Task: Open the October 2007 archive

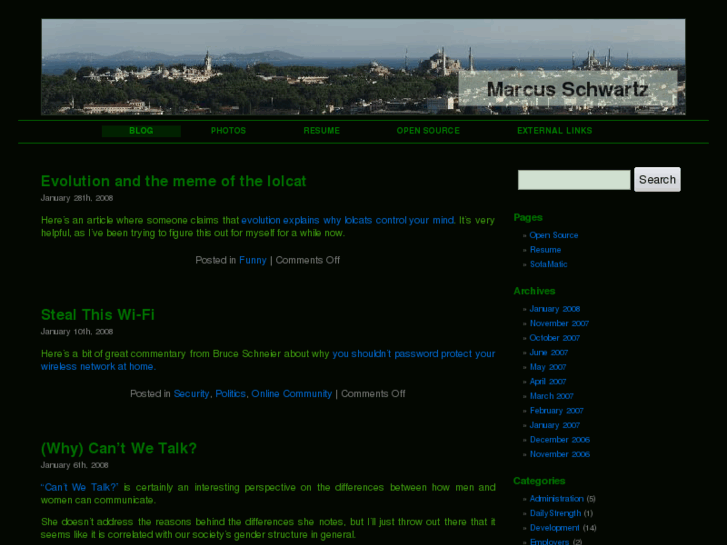Action: (555, 338)
